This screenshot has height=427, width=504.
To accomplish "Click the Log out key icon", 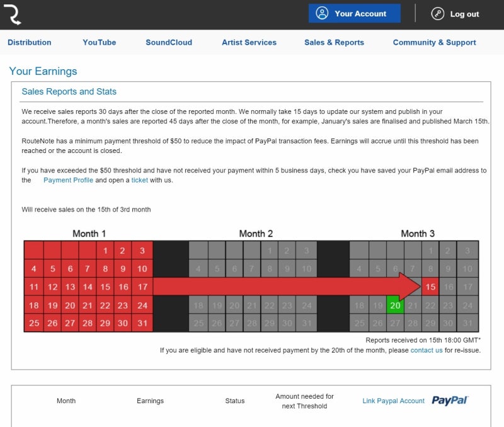I will [x=437, y=14].
